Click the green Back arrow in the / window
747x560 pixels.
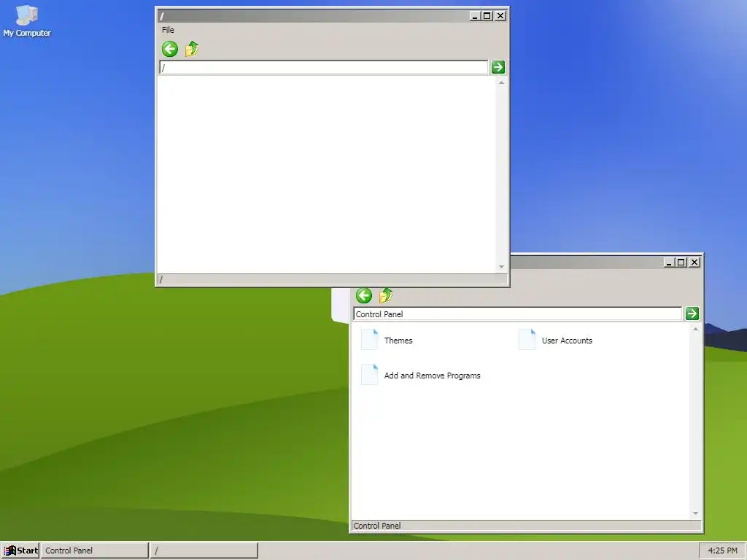point(169,49)
